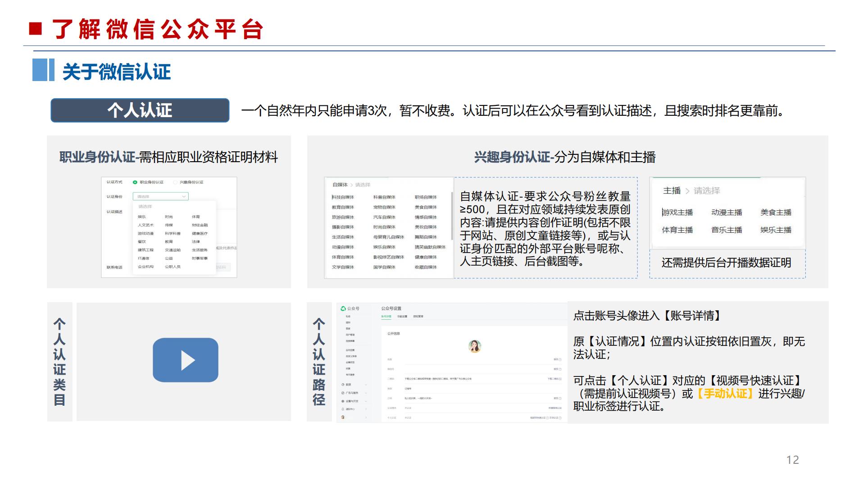Click 修改 in the 介绍 row
This screenshot has height=485, width=868.
point(556,398)
